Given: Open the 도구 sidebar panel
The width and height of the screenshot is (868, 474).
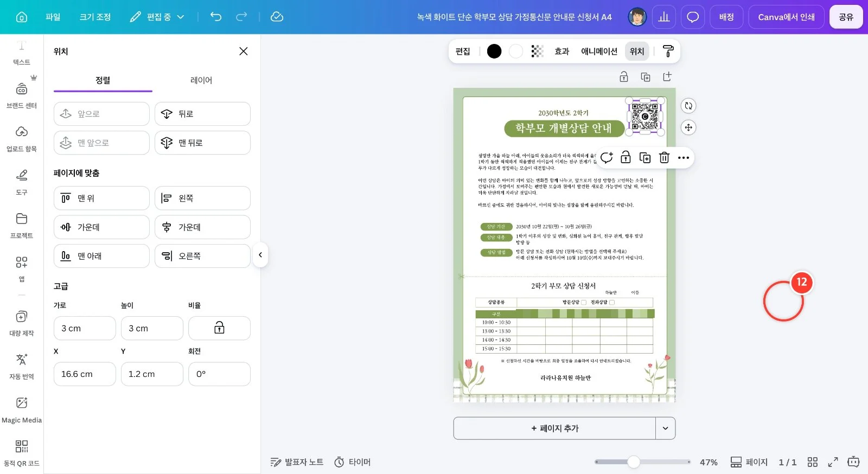Looking at the screenshot, I should pyautogui.click(x=22, y=182).
